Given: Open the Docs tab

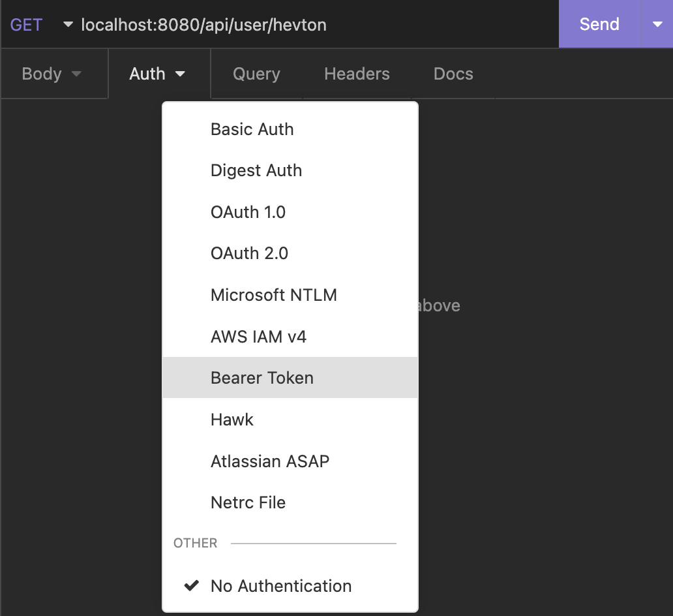Looking at the screenshot, I should [453, 74].
